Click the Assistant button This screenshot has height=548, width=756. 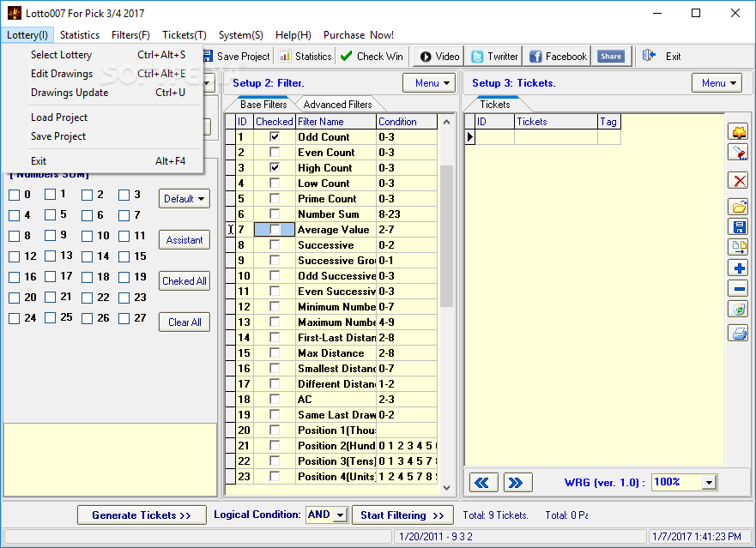pos(184,240)
